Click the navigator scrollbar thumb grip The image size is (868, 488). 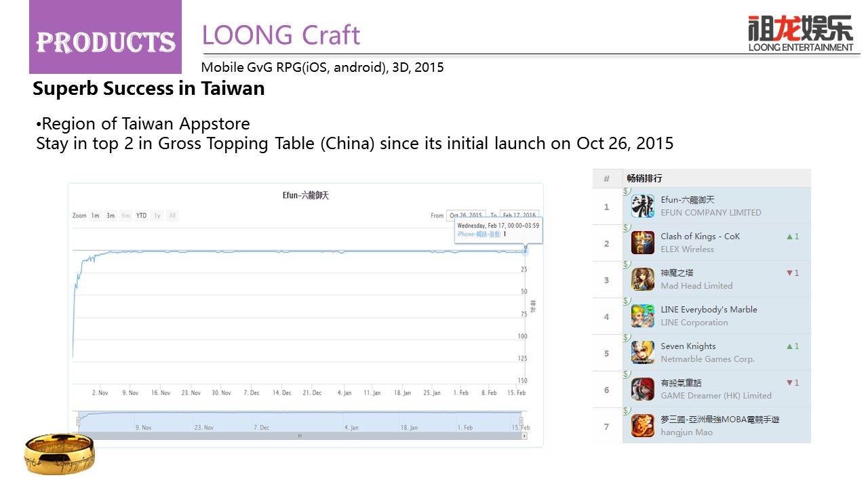coord(299,436)
